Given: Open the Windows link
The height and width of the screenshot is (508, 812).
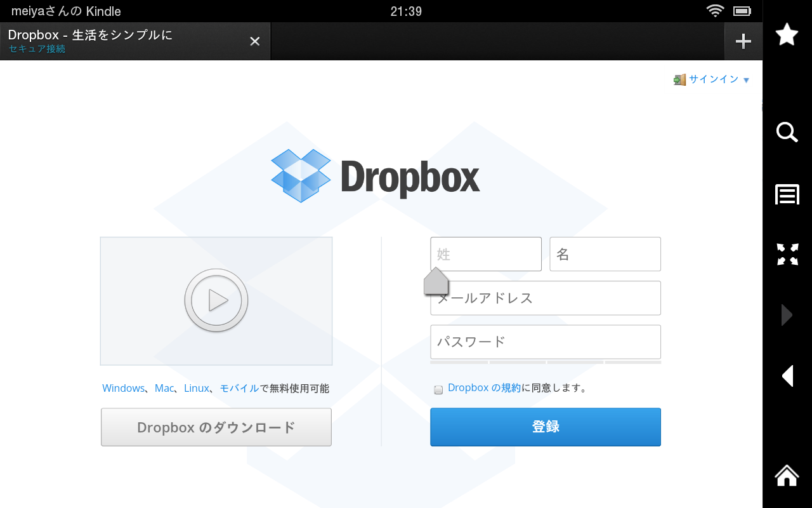Looking at the screenshot, I should [123, 388].
